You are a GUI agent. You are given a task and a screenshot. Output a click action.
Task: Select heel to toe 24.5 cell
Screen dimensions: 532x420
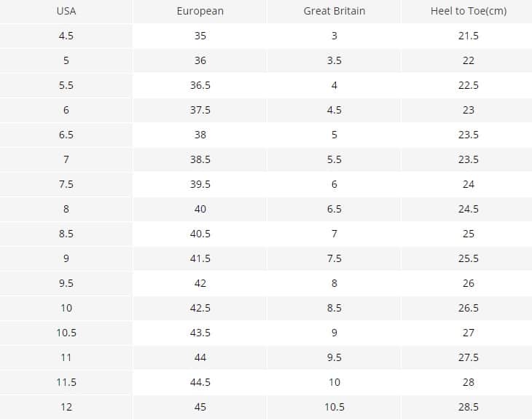click(468, 209)
